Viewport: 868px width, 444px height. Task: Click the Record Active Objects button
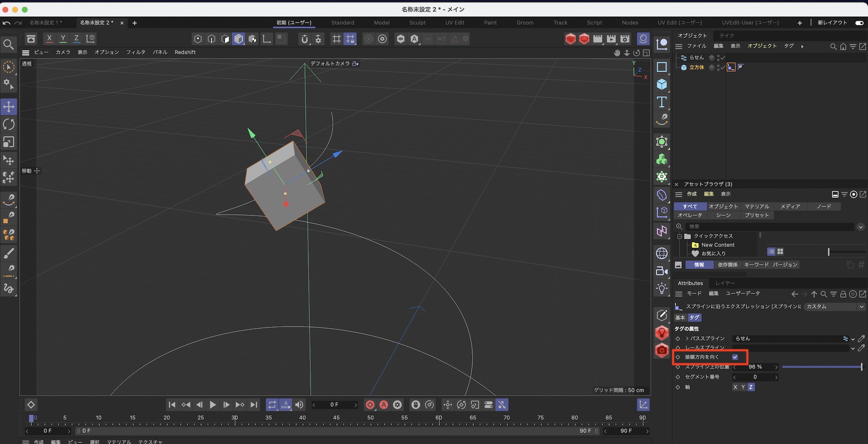tap(370, 405)
